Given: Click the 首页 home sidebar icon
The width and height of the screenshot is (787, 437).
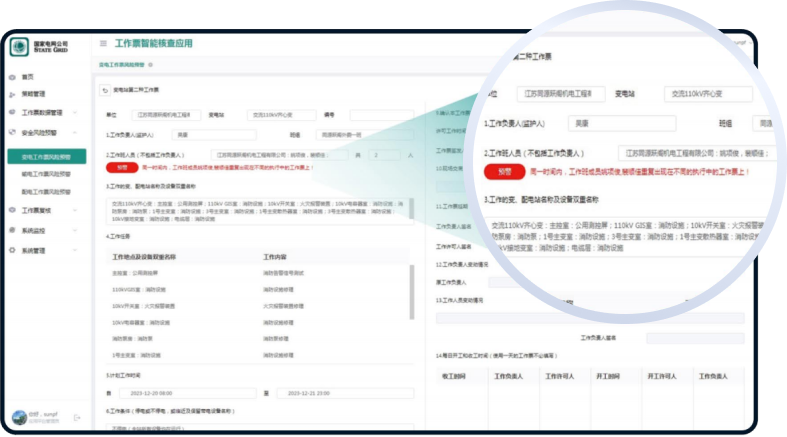Looking at the screenshot, I should (13, 77).
